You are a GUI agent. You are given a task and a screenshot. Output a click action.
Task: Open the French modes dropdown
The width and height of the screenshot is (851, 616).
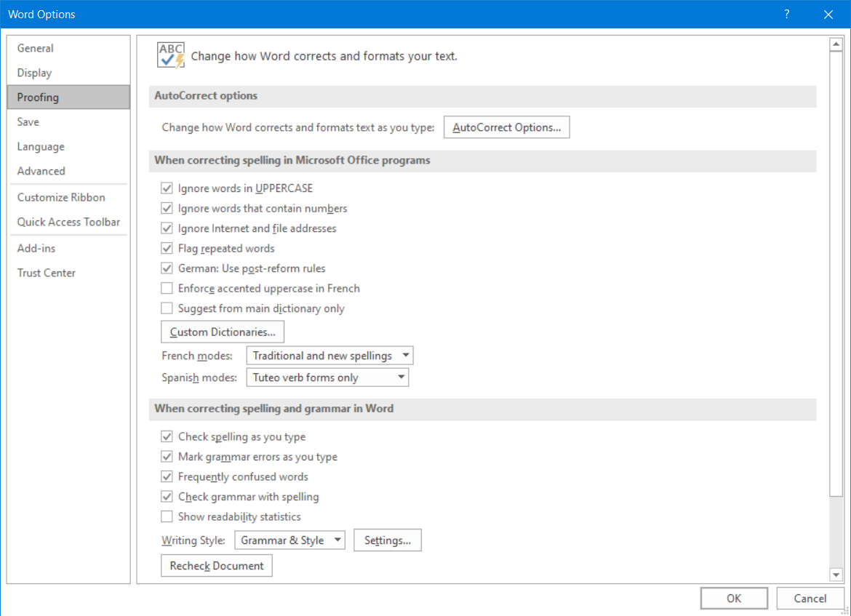[x=329, y=356]
